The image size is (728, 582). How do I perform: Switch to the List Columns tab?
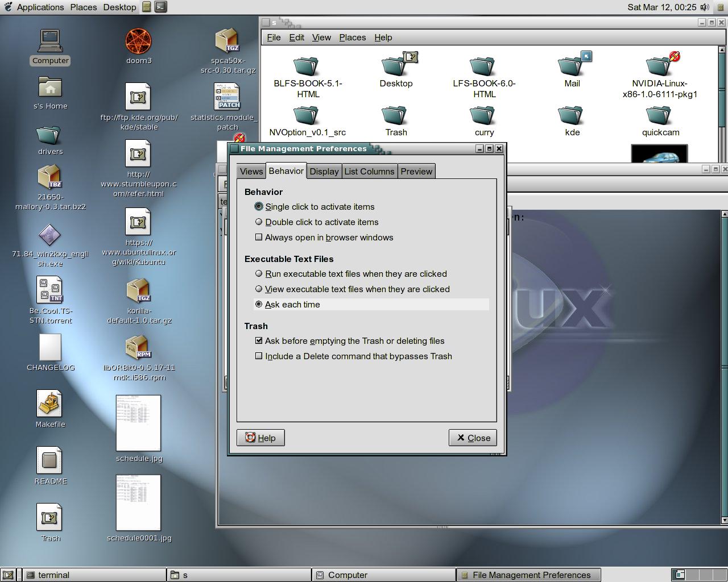click(x=369, y=172)
